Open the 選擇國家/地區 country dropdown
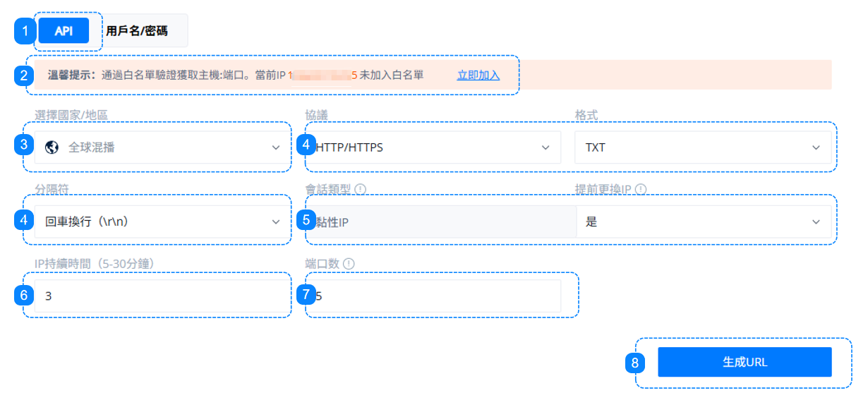 coord(162,147)
